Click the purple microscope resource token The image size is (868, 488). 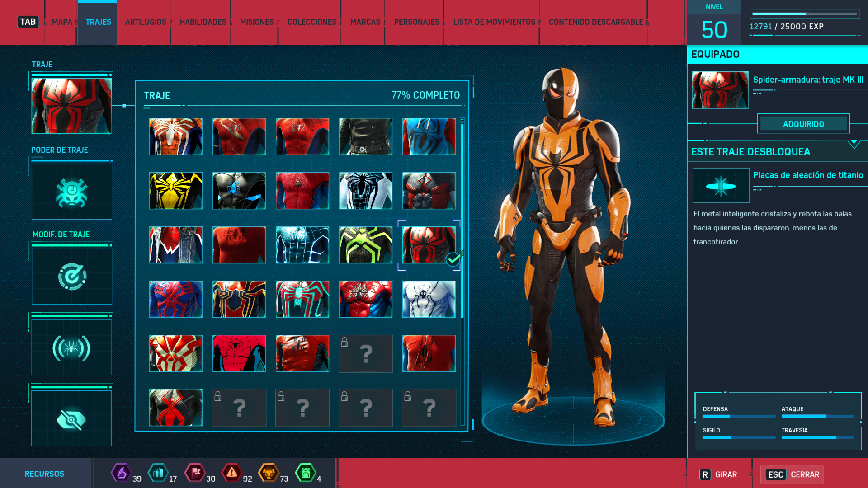point(121,473)
